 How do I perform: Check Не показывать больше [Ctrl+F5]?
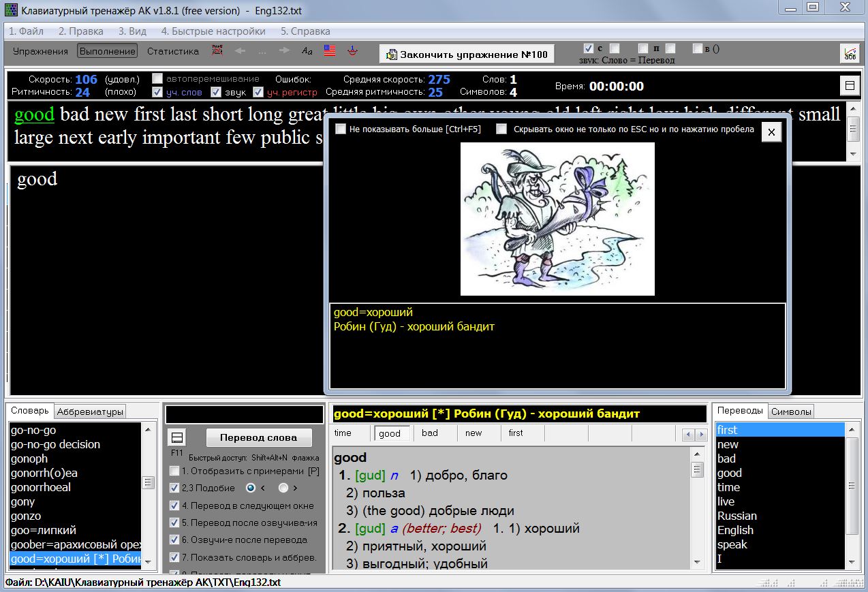341,129
